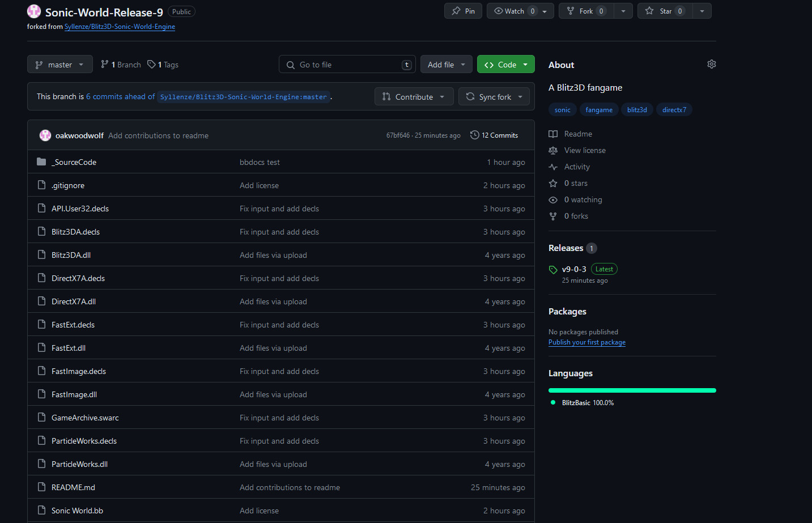This screenshot has height=523, width=812.
Task: Open the Readme link in About
Action: point(577,134)
